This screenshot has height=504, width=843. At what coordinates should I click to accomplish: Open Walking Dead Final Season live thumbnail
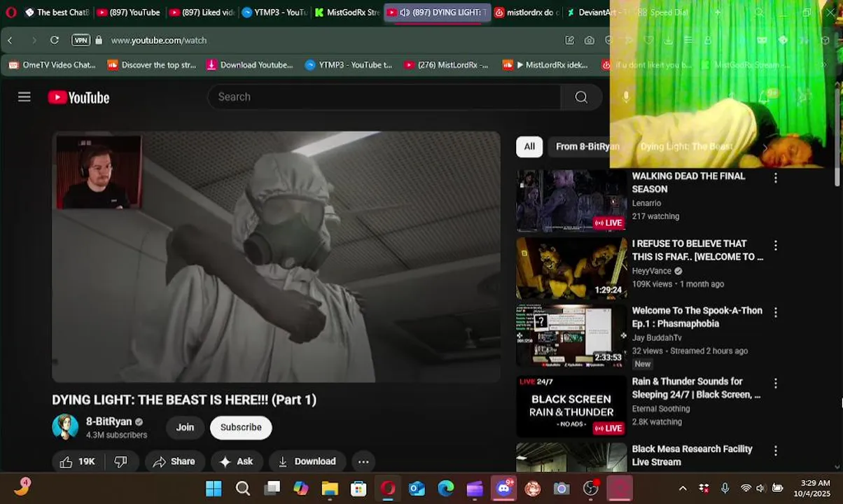click(x=571, y=201)
